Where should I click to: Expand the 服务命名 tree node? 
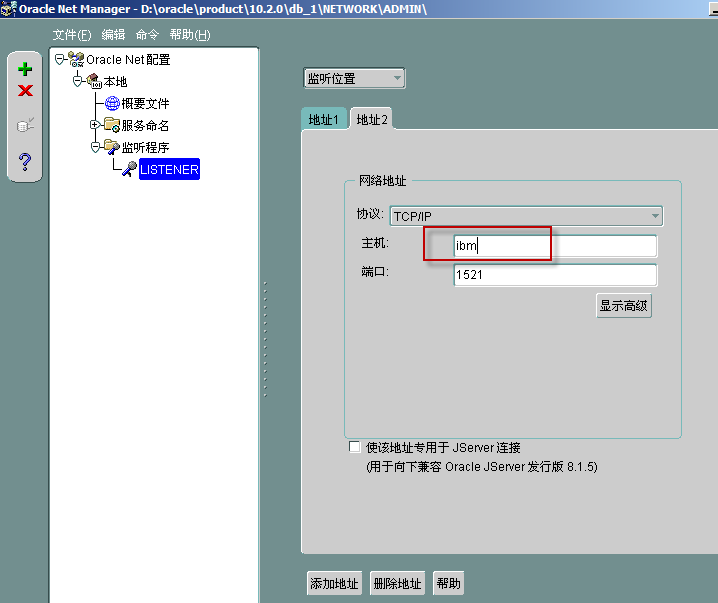95,125
